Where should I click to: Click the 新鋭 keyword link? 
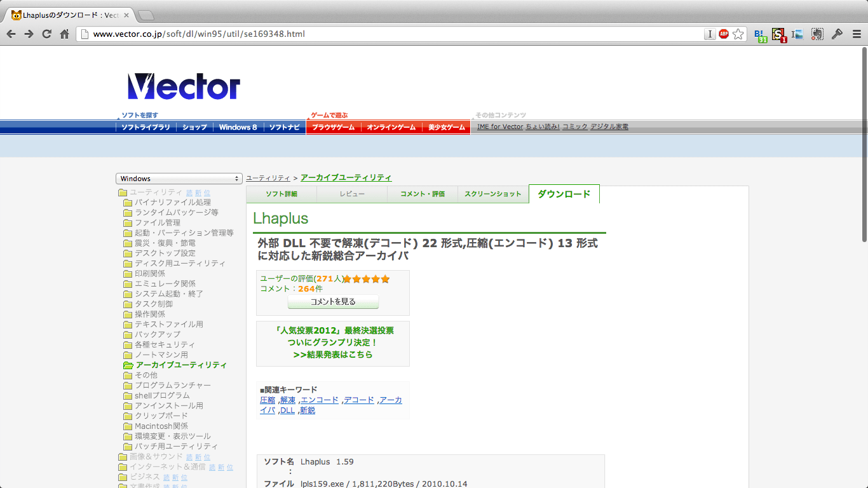pyautogui.click(x=308, y=410)
